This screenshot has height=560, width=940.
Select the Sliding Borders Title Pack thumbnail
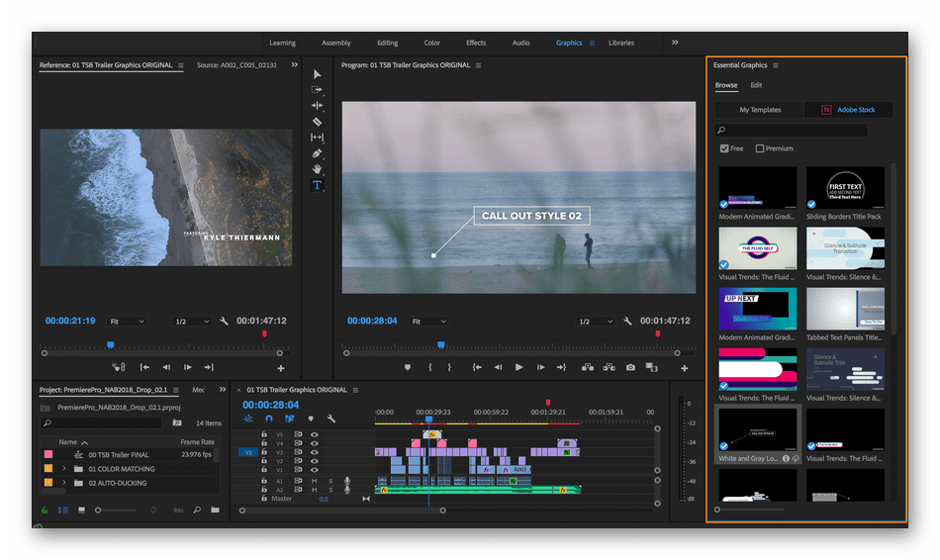(x=844, y=187)
